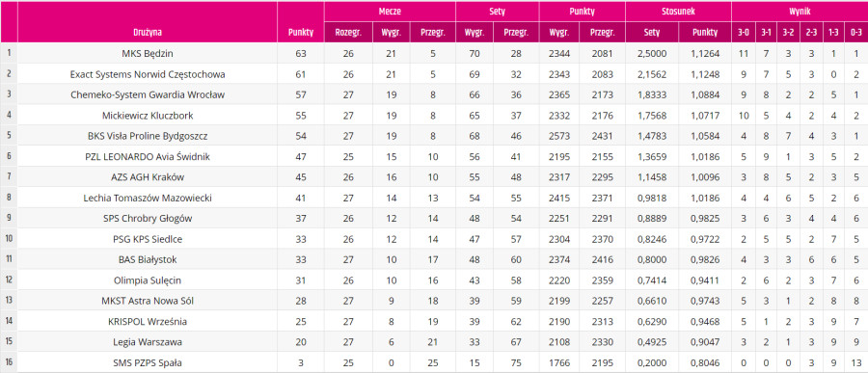Viewport: 868px width, 373px height.
Task: Click Wygr. header under Mecze
Action: [392, 33]
